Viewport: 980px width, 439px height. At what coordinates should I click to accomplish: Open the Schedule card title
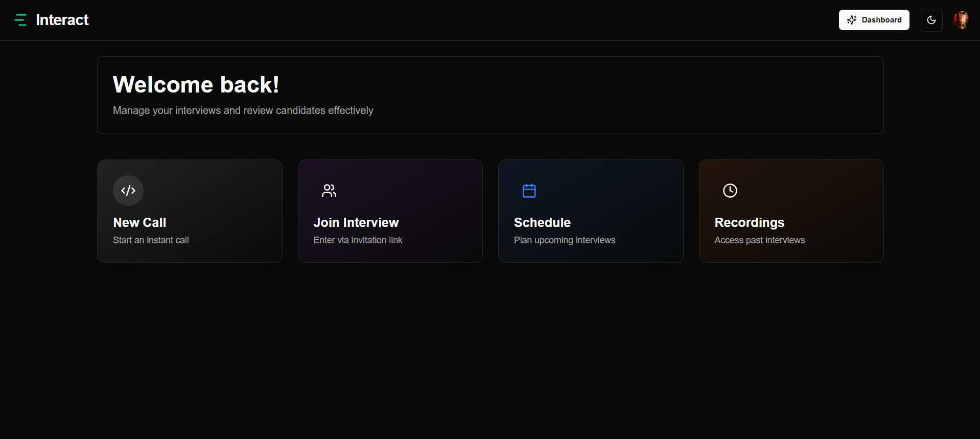pyautogui.click(x=542, y=222)
